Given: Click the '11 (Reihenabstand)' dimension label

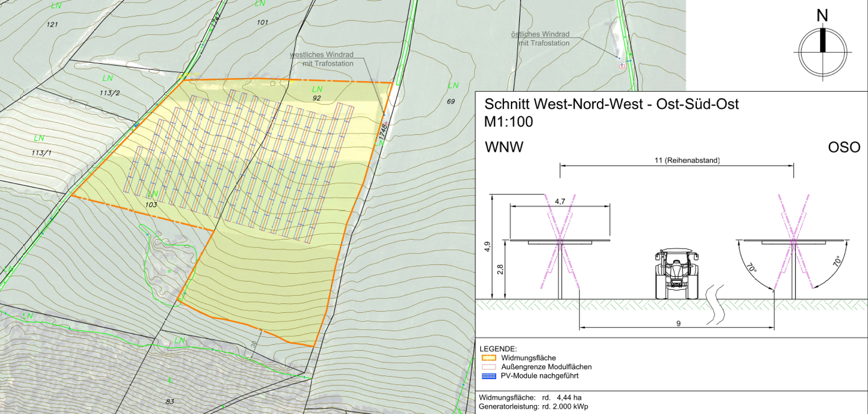Looking at the screenshot, I should tap(687, 161).
